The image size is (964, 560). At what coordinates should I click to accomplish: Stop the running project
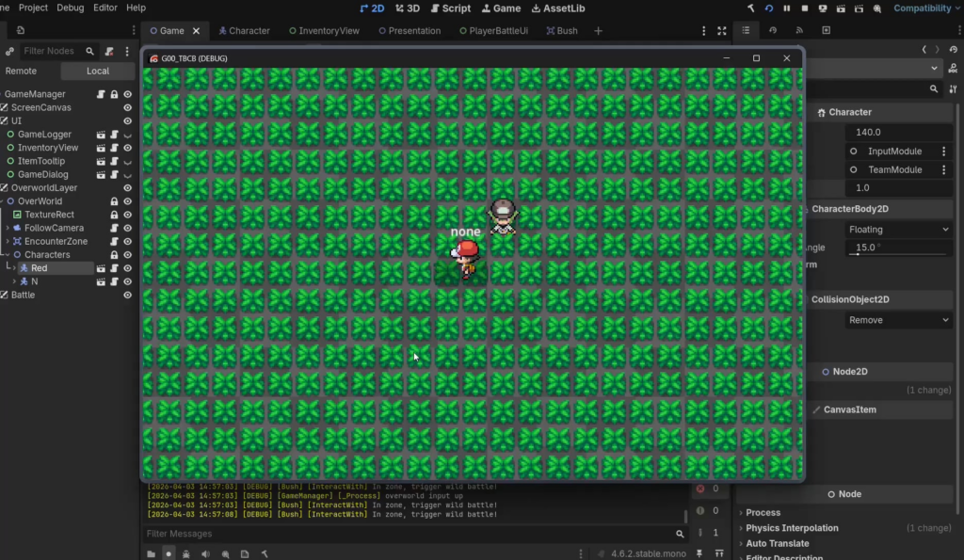click(x=804, y=8)
